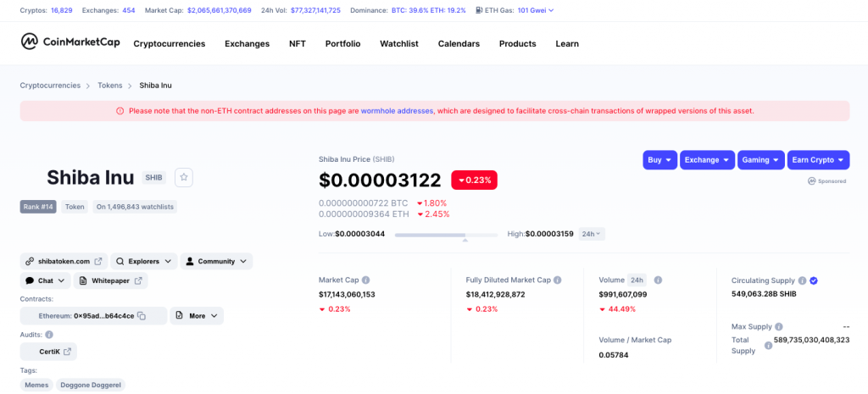
Task: Click the SHIB ticker badge
Action: (154, 178)
